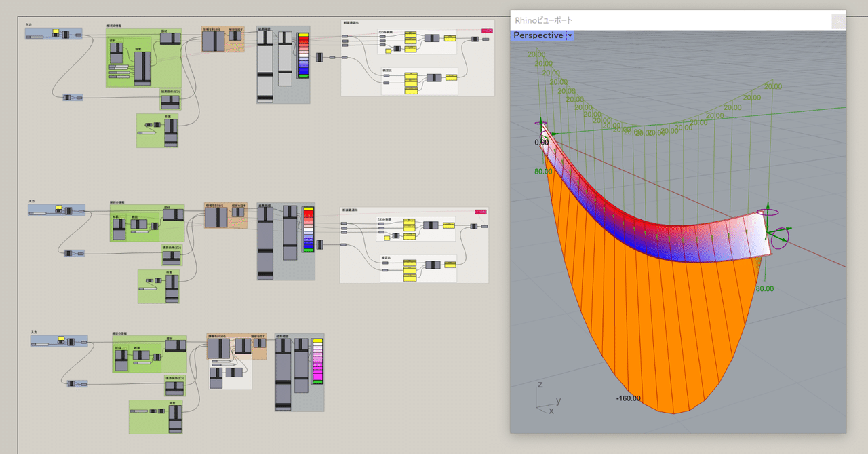This screenshot has height=454, width=868.
Task: Click the yellow panel in top definition's 入力 group
Action: (56, 31)
